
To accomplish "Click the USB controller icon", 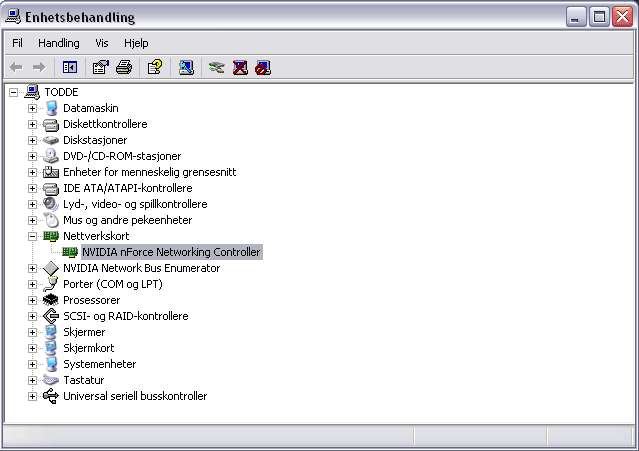I will click(x=51, y=396).
